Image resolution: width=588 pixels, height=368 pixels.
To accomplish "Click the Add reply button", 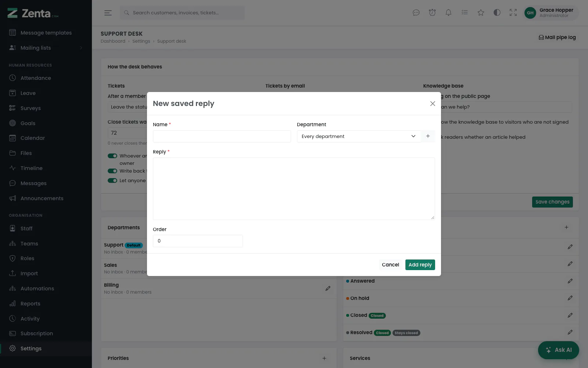I will [x=420, y=265].
